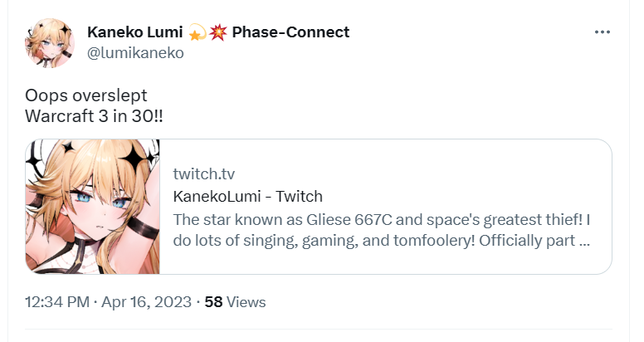Open the "KanekoLumi - Twitch" card title
Screen dimensions: 644x342
[x=247, y=197]
